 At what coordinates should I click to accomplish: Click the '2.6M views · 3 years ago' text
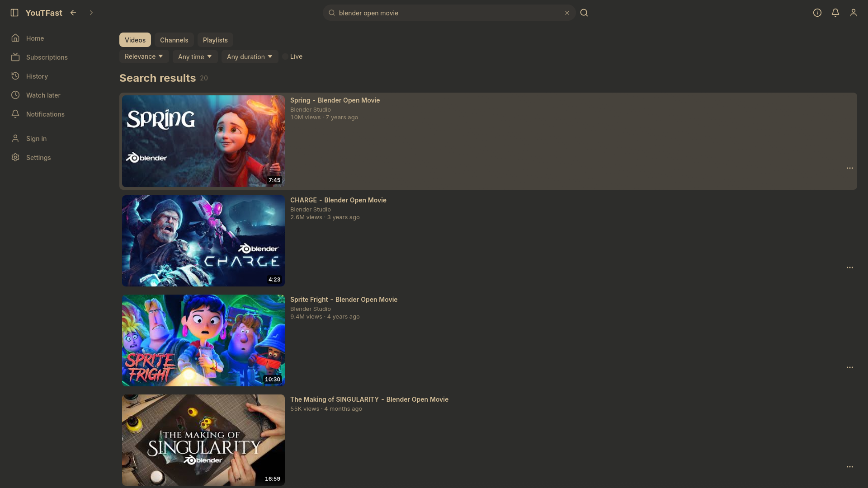click(x=325, y=217)
